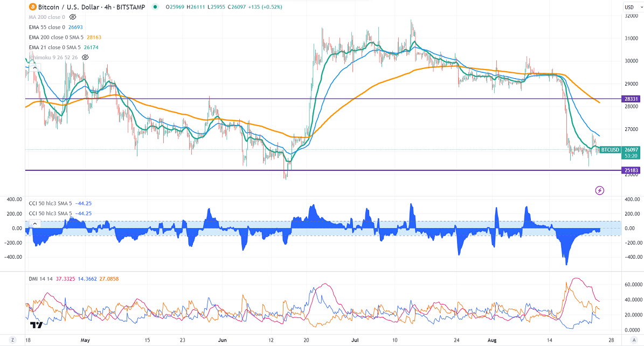Click the 31000 price axis label
Viewport: 644px width, 346px height.
631,39
